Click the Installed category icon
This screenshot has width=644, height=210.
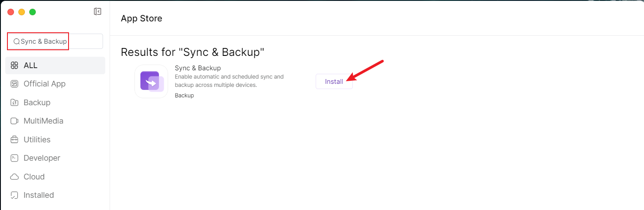click(x=14, y=195)
